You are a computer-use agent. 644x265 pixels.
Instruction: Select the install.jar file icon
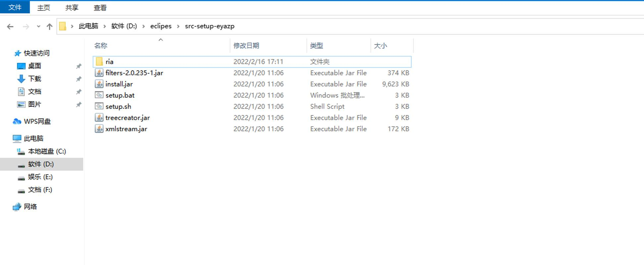(x=99, y=84)
